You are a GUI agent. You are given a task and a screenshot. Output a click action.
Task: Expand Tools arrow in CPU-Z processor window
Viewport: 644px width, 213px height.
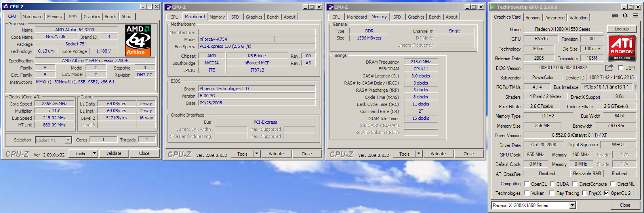point(94,153)
